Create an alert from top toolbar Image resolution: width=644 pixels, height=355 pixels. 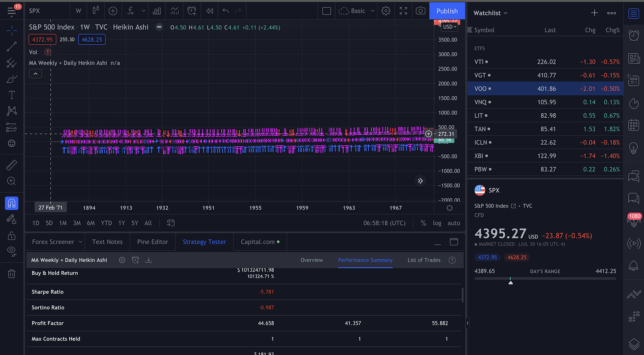[192, 11]
